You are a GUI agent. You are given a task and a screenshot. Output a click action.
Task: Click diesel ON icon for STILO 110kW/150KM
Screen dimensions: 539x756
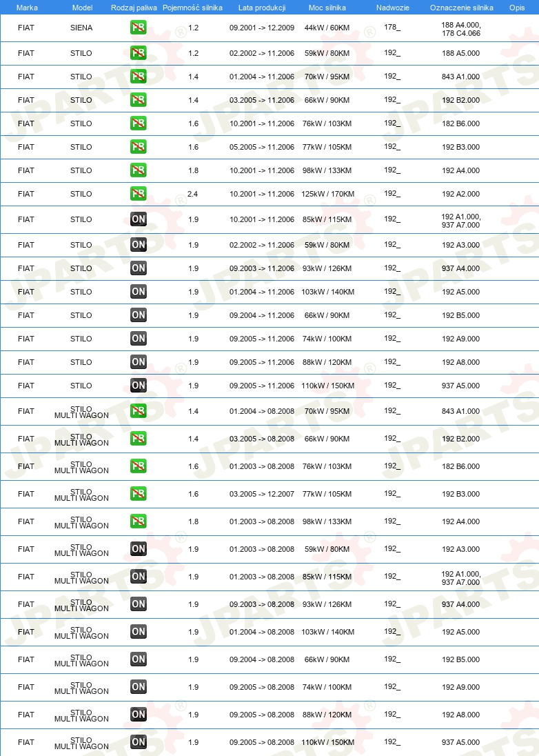pyautogui.click(x=139, y=385)
